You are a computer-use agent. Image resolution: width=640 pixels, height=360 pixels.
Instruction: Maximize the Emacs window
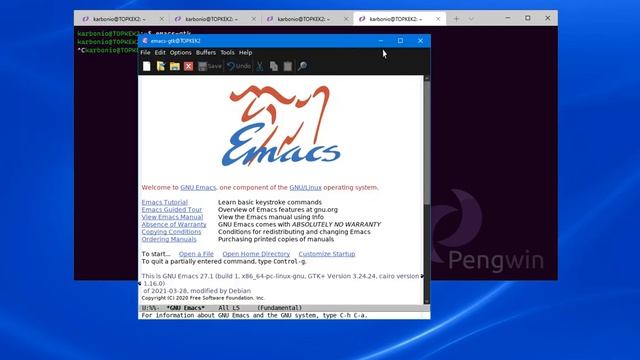point(400,40)
